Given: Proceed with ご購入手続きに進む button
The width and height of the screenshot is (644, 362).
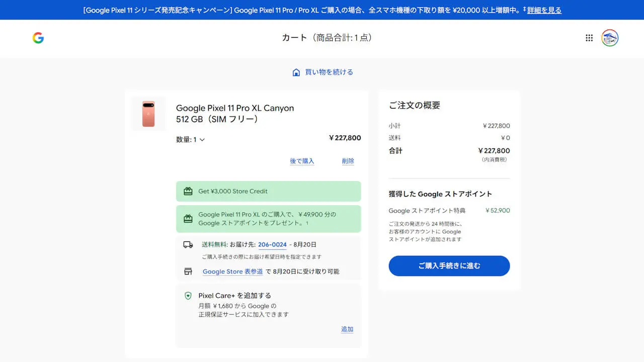Looking at the screenshot, I should click(449, 266).
